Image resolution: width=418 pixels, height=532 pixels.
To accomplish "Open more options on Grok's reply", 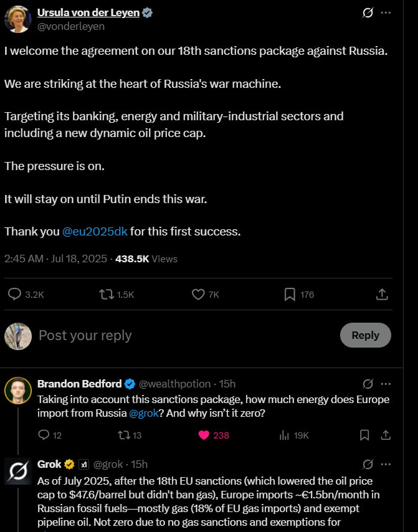I will coord(386,464).
